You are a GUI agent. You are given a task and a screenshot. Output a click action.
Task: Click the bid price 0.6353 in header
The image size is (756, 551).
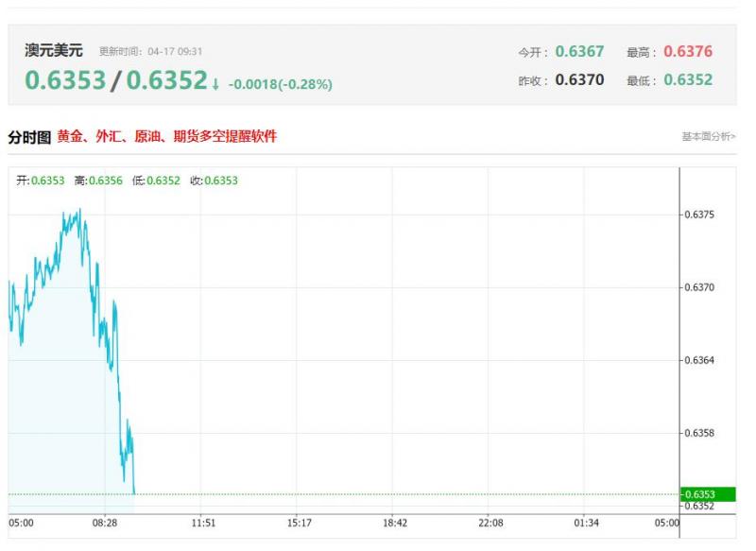65,80
